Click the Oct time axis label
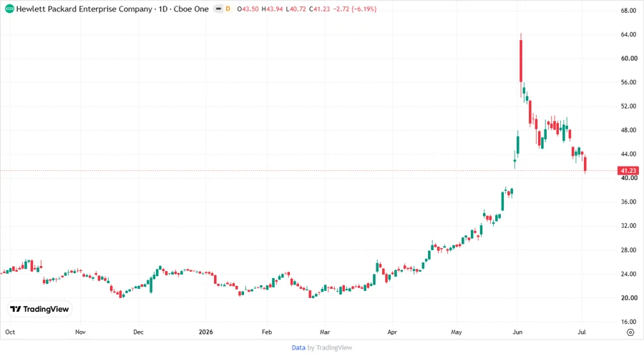This screenshot has width=644, height=356. (x=10, y=332)
